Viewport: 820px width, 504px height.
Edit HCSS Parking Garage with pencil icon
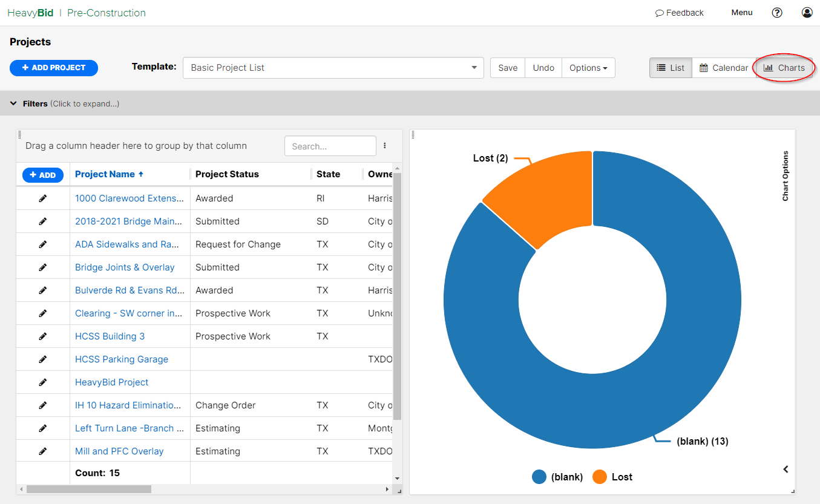tap(43, 359)
